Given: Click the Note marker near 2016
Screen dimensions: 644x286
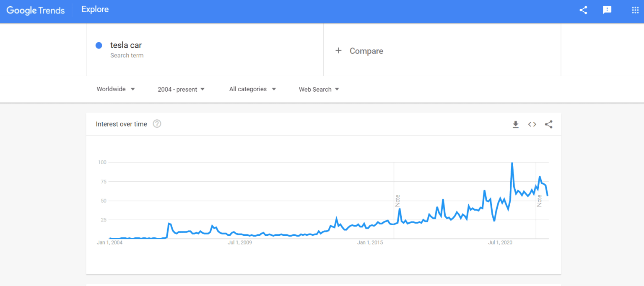Looking at the screenshot, I should (x=397, y=201).
